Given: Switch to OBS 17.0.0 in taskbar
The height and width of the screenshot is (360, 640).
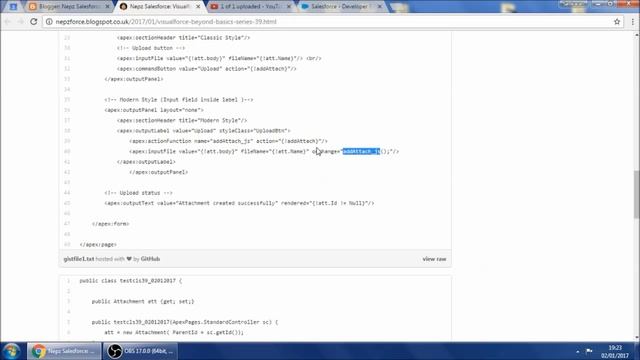Looking at the screenshot, I should tap(140, 351).
